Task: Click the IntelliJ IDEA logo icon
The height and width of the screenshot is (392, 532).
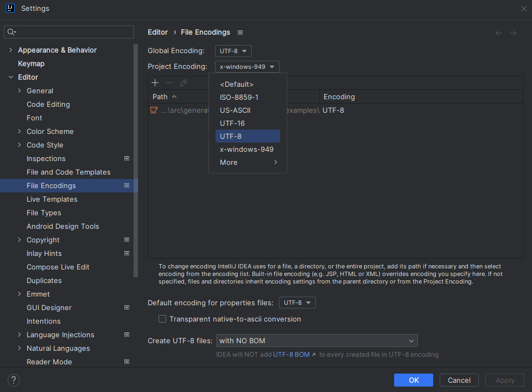Action: 10,8
